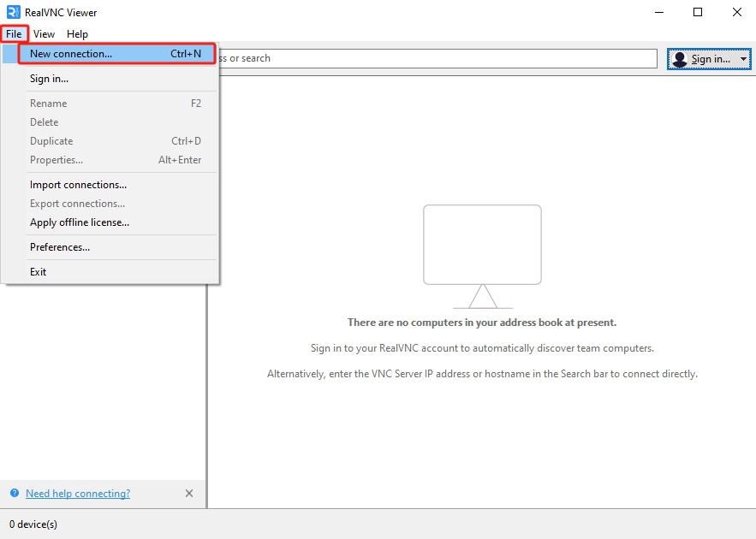The height and width of the screenshot is (539, 756).
Task: Open the View menu
Action: [x=44, y=34]
